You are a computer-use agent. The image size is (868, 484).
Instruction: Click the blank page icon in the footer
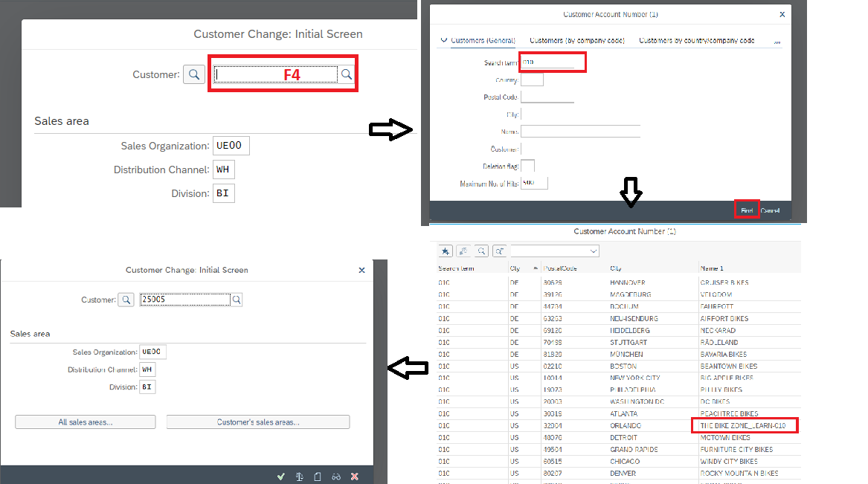[x=318, y=477]
